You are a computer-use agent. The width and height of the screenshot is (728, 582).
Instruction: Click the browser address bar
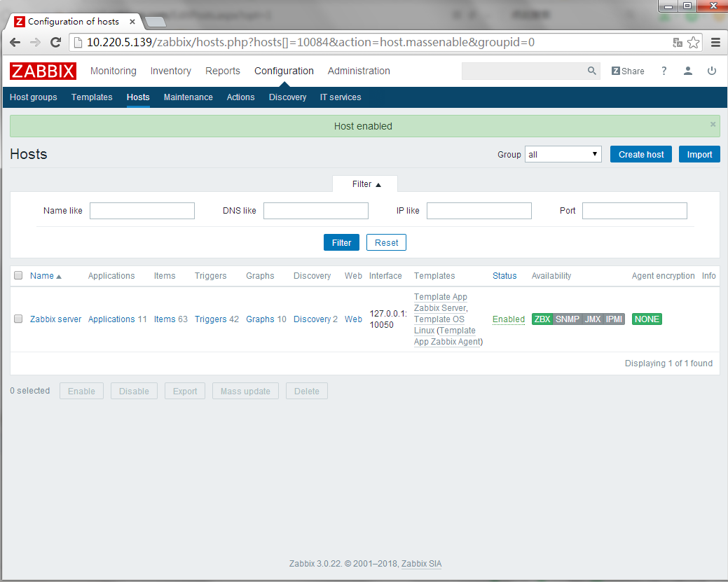coord(371,42)
